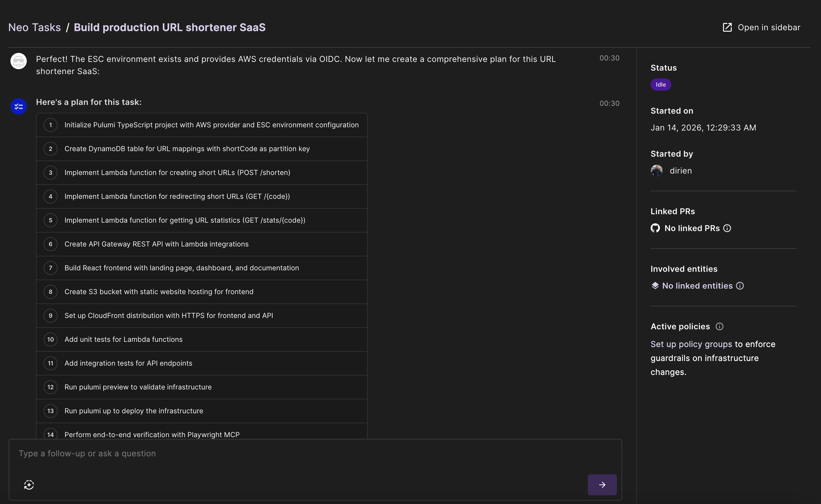The height and width of the screenshot is (504, 821).
Task: Select step 1 Initialize Pulumi TypeScript project
Action: 202,125
